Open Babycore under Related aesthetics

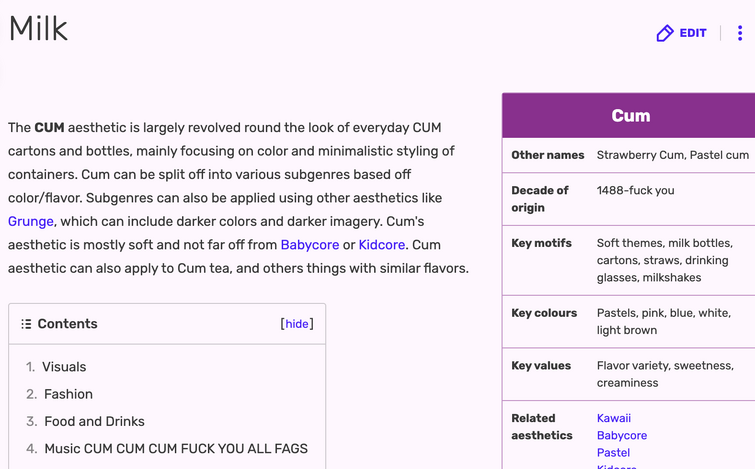point(622,436)
